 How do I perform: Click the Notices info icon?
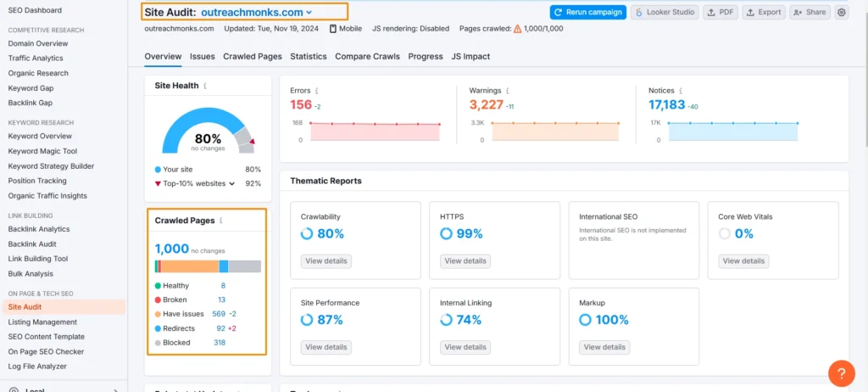pyautogui.click(x=681, y=91)
